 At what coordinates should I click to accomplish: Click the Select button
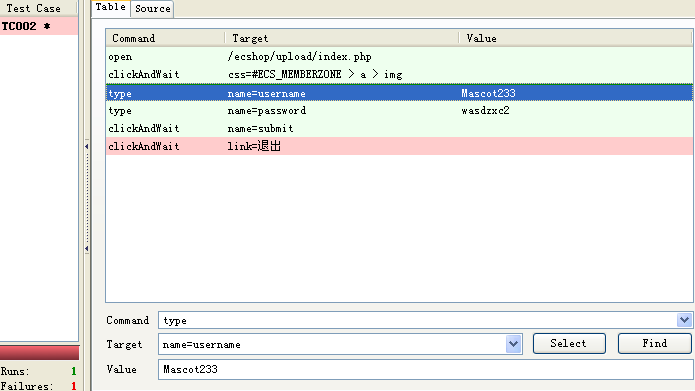point(569,344)
